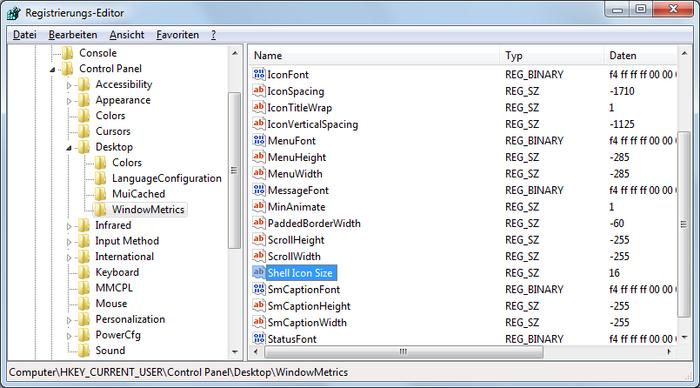Click the StatusFont binary value icon
This screenshot has height=388, width=700.
coord(259,338)
